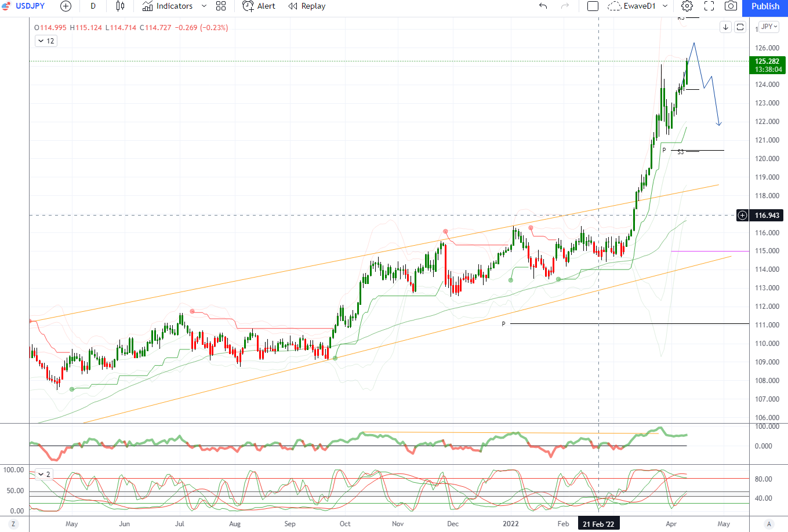The image size is (788, 532).
Task: Expand the indicator legend showing 12
Action: [46, 41]
